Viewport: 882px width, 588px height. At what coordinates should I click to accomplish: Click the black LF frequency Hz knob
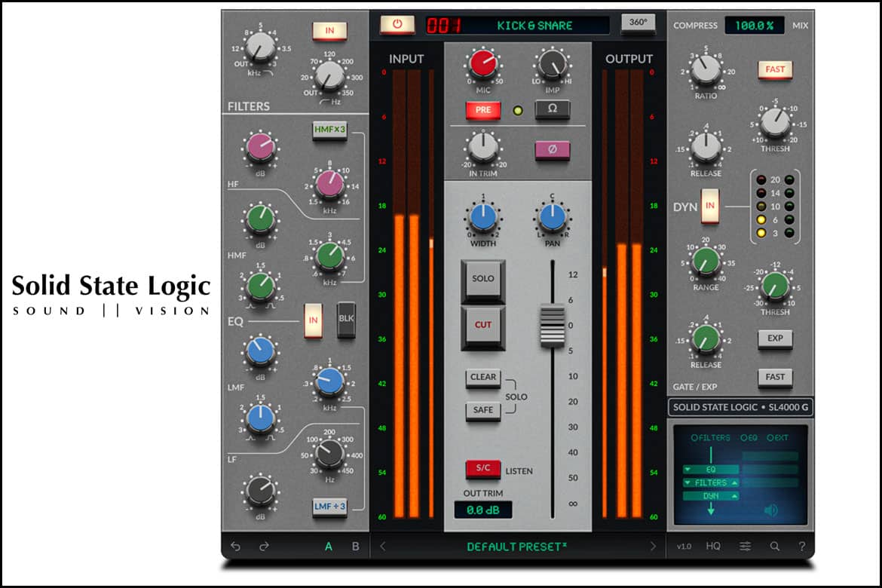click(329, 454)
